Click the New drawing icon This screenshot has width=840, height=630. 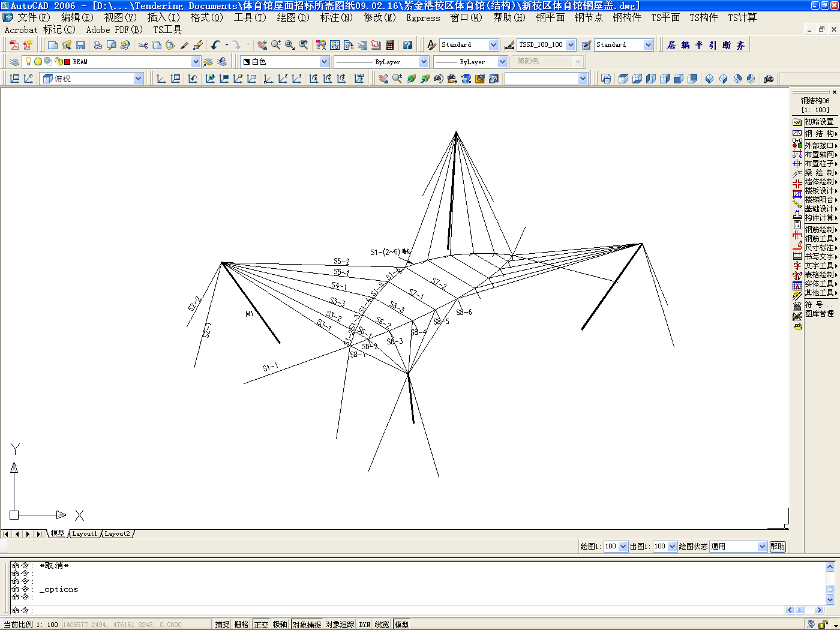pos(53,45)
